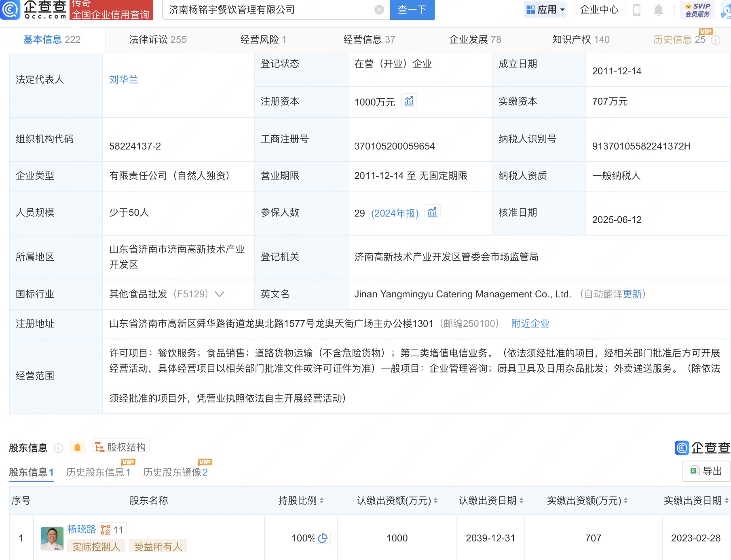Select the 历史股东镜像 sub-tab
731x560 pixels.
pyautogui.click(x=175, y=472)
